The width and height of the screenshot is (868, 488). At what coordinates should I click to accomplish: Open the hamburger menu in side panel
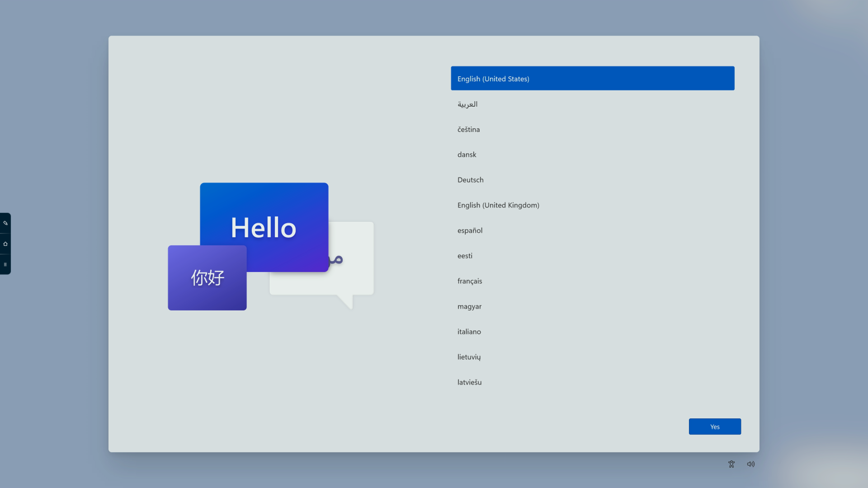click(x=5, y=264)
